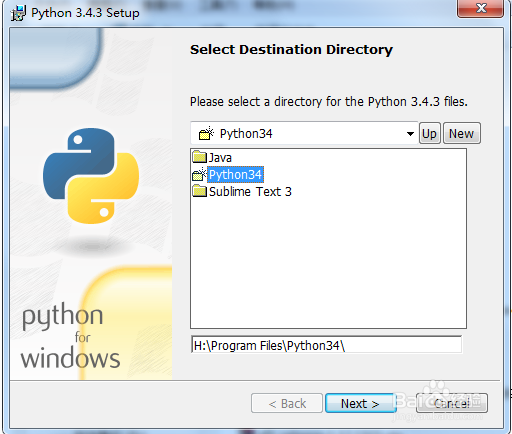Click the Python34 new-folder icon in list
The image size is (512, 434).
200,174
